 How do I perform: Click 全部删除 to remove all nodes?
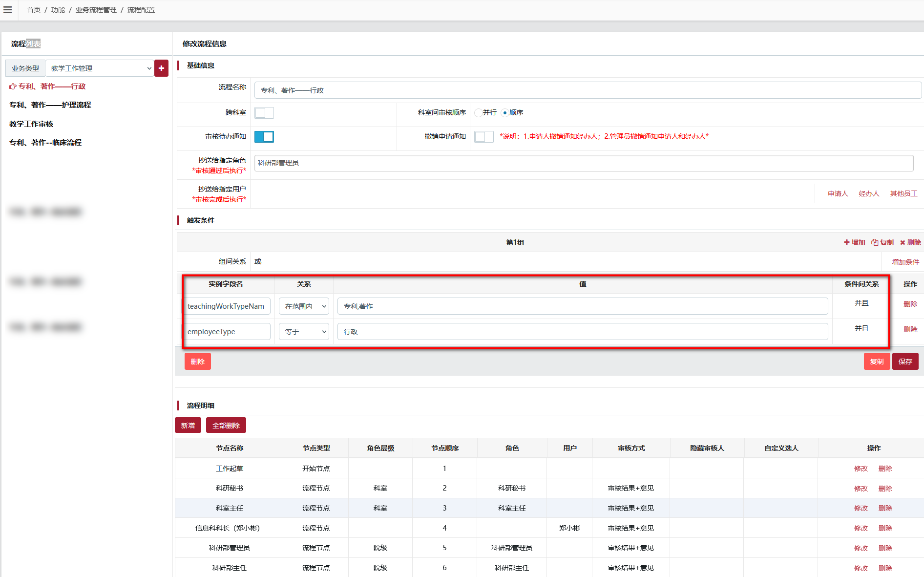226,426
